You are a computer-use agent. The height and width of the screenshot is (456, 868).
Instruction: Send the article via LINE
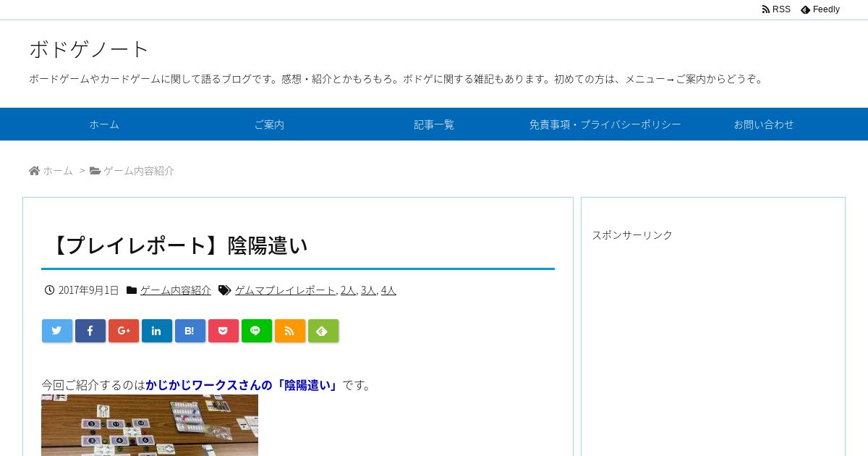257,331
